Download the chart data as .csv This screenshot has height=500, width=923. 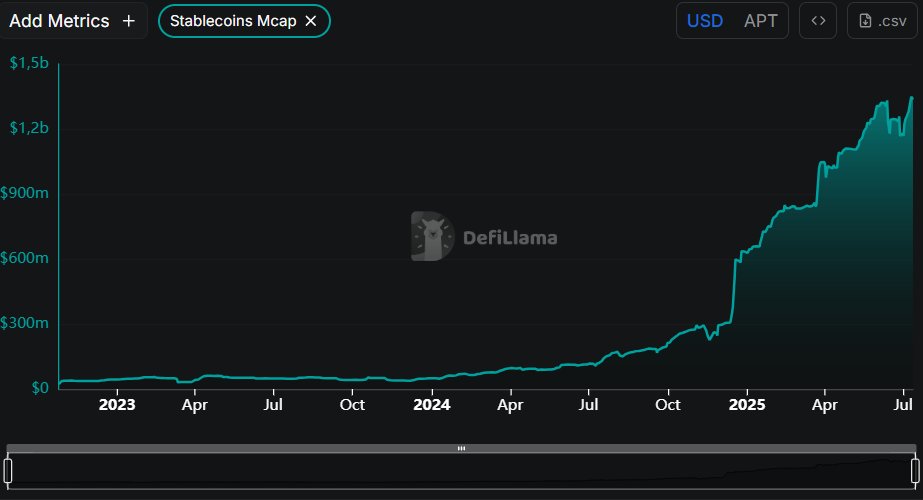point(882,21)
